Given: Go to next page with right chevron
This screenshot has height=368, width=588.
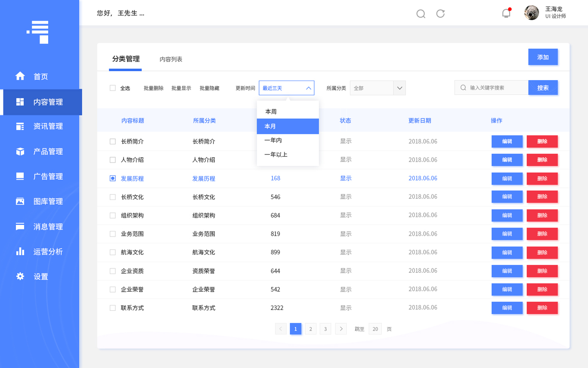Looking at the screenshot, I should 341,329.
